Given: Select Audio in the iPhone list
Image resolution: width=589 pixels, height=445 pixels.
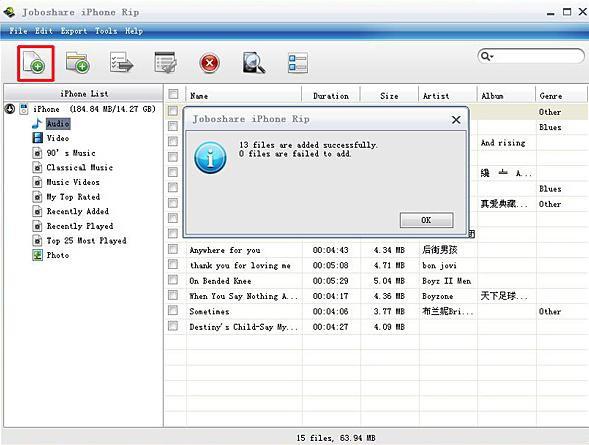Looking at the screenshot, I should 58,124.
